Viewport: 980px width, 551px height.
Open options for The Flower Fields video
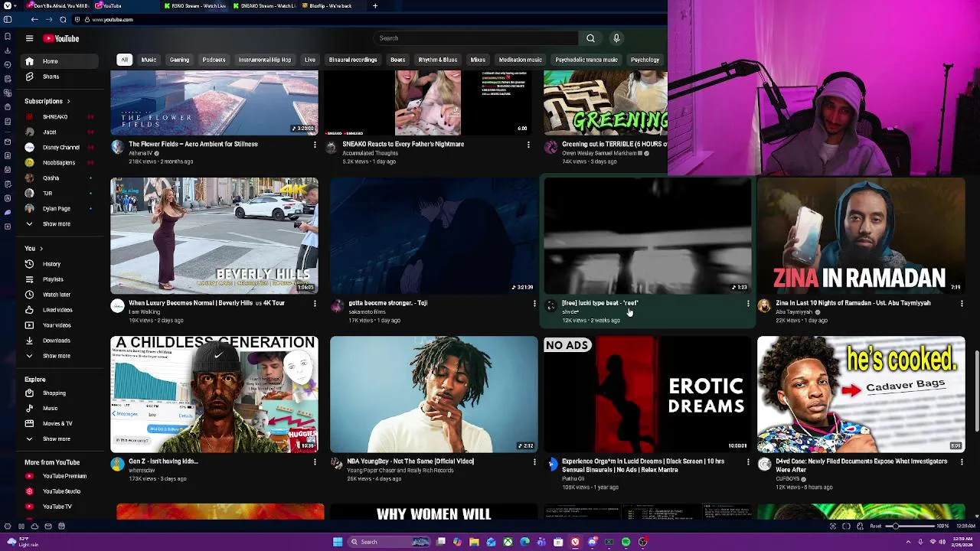(x=315, y=144)
